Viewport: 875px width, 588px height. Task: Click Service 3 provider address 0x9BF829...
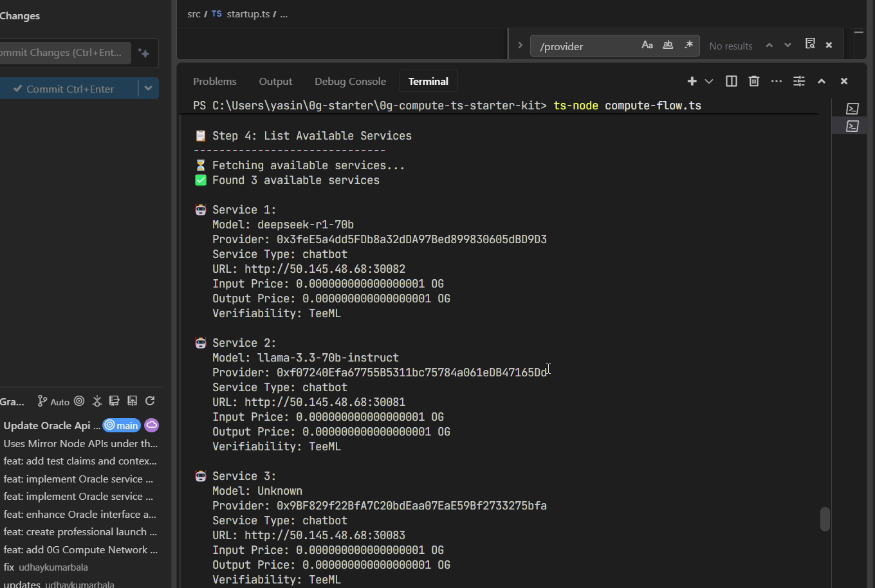point(412,506)
